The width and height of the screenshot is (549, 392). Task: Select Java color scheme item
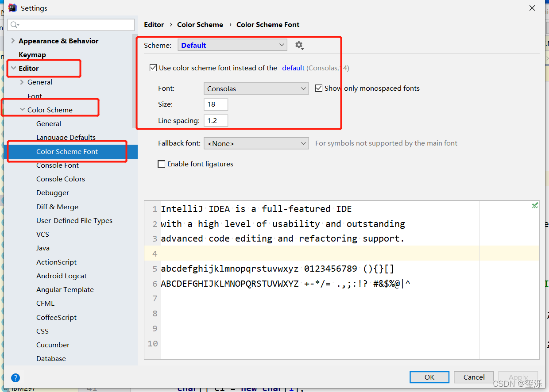click(43, 248)
